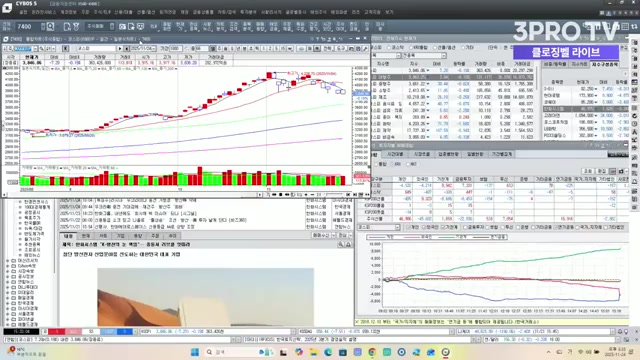Expand the 서울경제 tree folder
Viewport: 640px width, 360px height.
[8, 314]
